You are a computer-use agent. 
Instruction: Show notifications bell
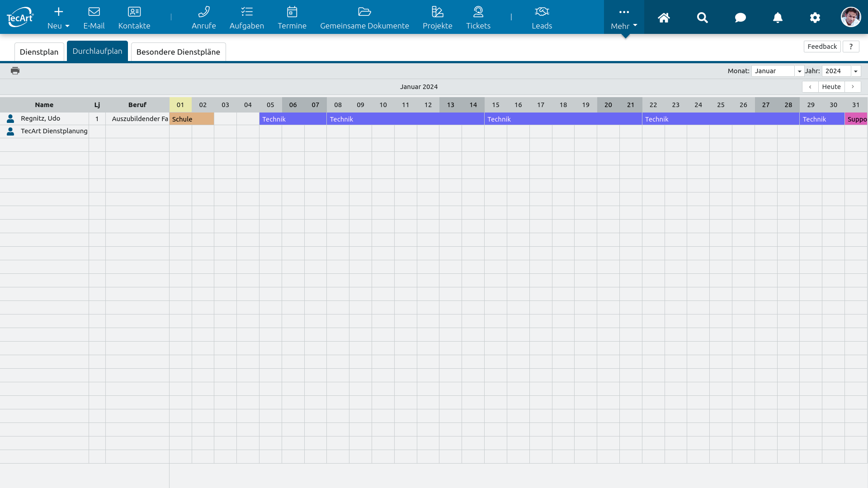point(778,17)
